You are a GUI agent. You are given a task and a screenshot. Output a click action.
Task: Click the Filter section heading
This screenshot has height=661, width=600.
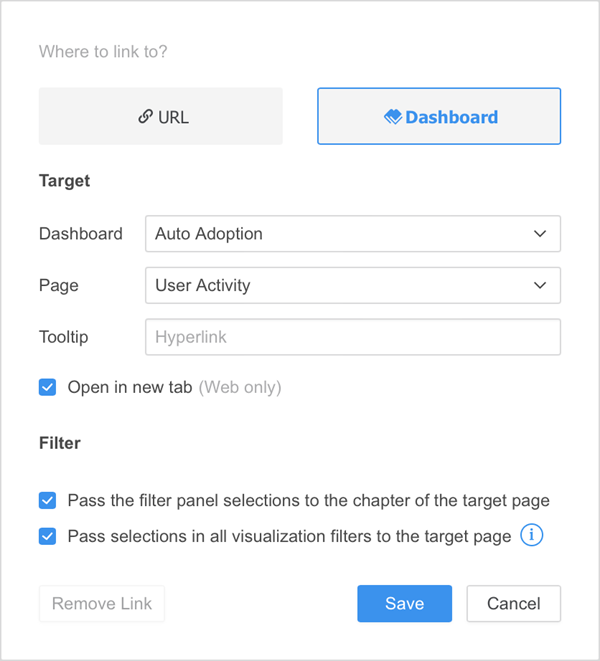click(60, 441)
